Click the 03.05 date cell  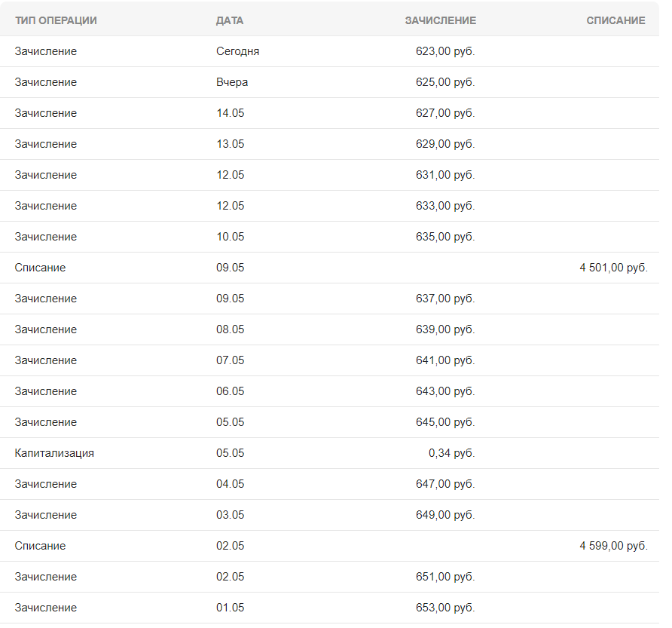pyautogui.click(x=231, y=515)
